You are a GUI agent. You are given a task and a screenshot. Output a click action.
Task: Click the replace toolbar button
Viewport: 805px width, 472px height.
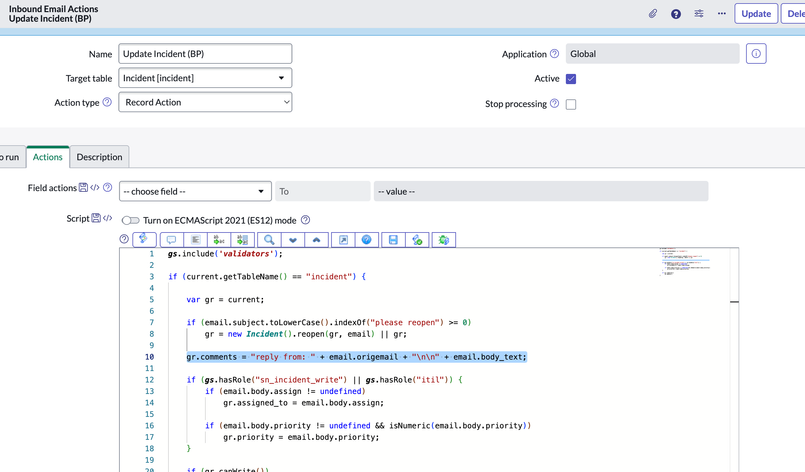(x=219, y=240)
